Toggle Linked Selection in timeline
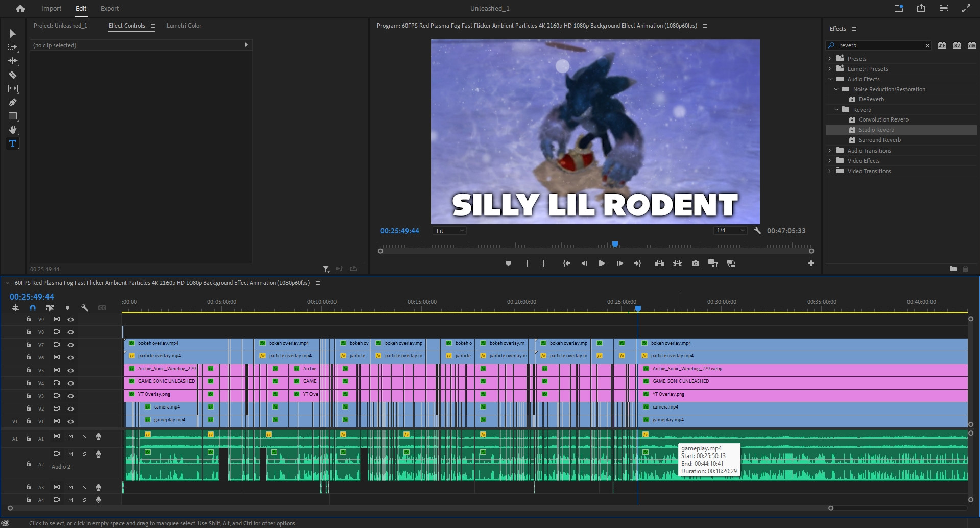The height and width of the screenshot is (528, 980). (50, 308)
